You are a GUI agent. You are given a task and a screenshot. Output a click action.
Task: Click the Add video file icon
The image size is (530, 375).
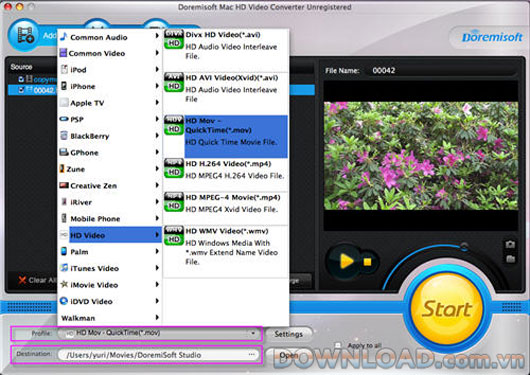coord(25,35)
